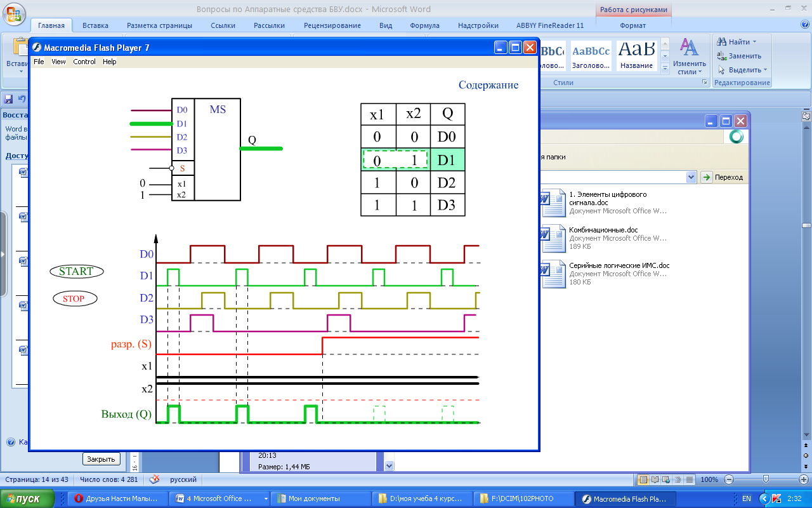The height and width of the screenshot is (508, 812).
Task: Click the zoom slider handle
Action: (766, 479)
